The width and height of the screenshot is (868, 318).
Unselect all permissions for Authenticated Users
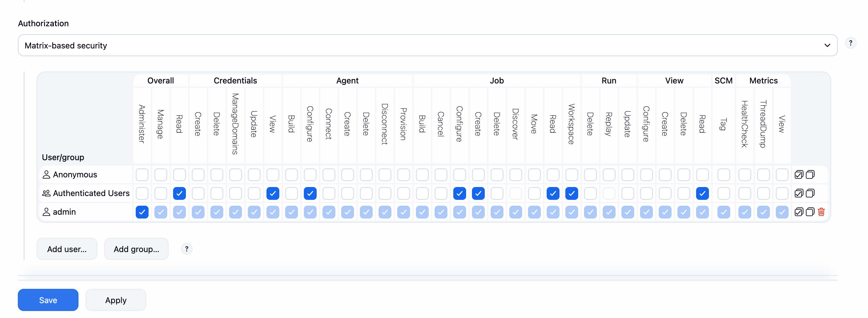[x=810, y=193]
